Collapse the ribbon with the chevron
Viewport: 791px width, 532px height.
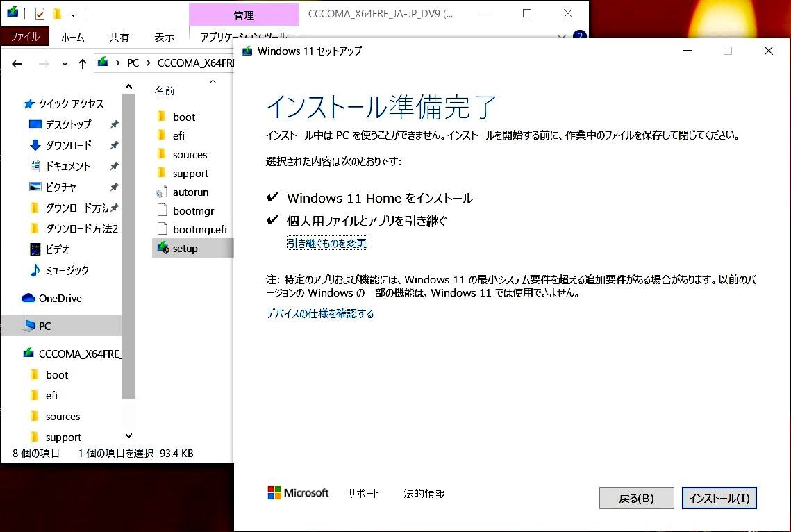click(561, 37)
